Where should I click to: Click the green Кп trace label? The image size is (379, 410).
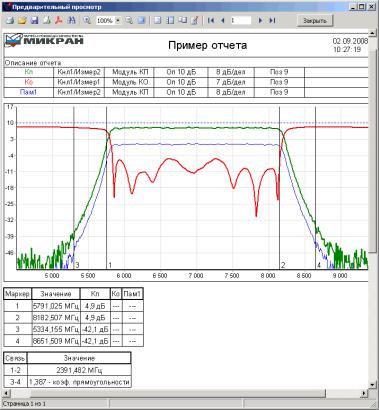pyautogui.click(x=29, y=72)
